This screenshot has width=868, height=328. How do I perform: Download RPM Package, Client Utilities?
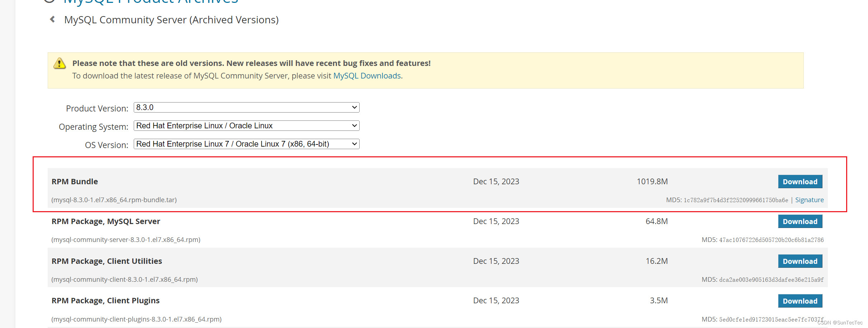click(x=800, y=261)
